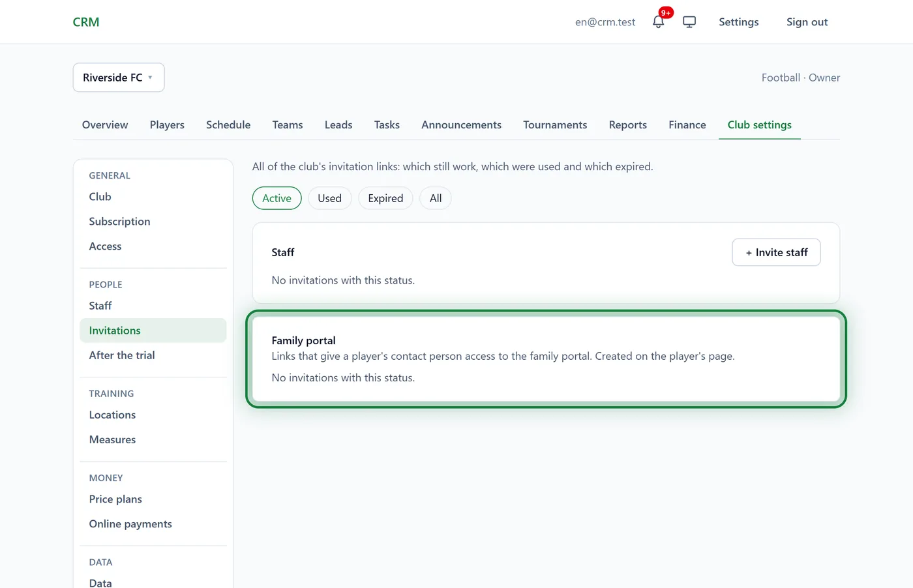Open the Players tab
Screen dimensions: 913x588
pyautogui.click(x=167, y=125)
